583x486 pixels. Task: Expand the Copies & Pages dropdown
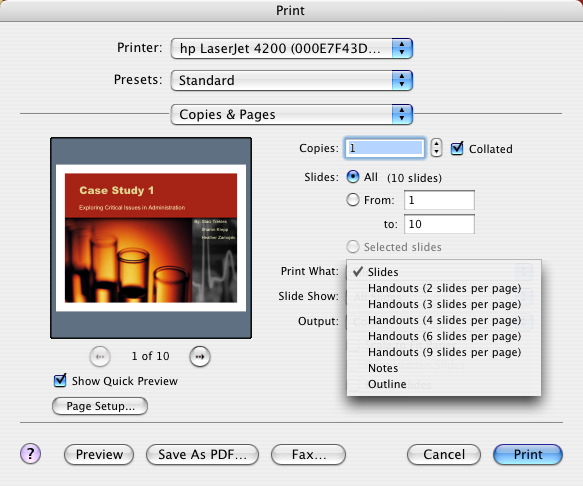coord(292,114)
